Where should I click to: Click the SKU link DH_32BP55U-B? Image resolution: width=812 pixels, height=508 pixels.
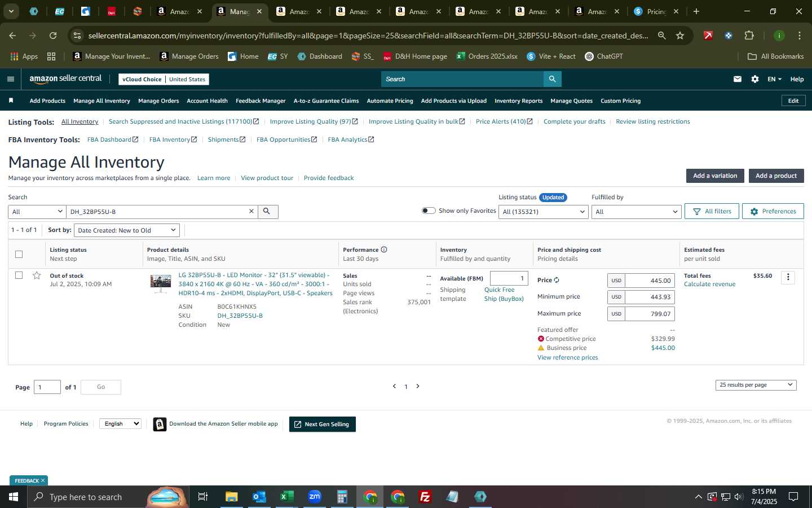click(240, 316)
